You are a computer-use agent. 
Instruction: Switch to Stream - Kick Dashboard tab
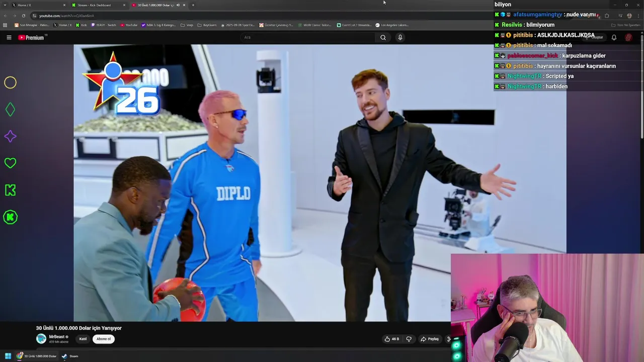tap(99, 5)
